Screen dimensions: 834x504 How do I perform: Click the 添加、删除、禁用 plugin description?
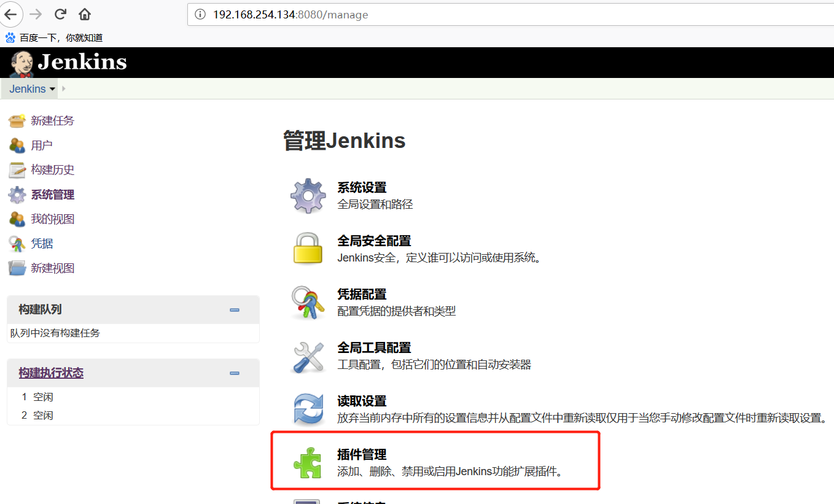click(450, 471)
